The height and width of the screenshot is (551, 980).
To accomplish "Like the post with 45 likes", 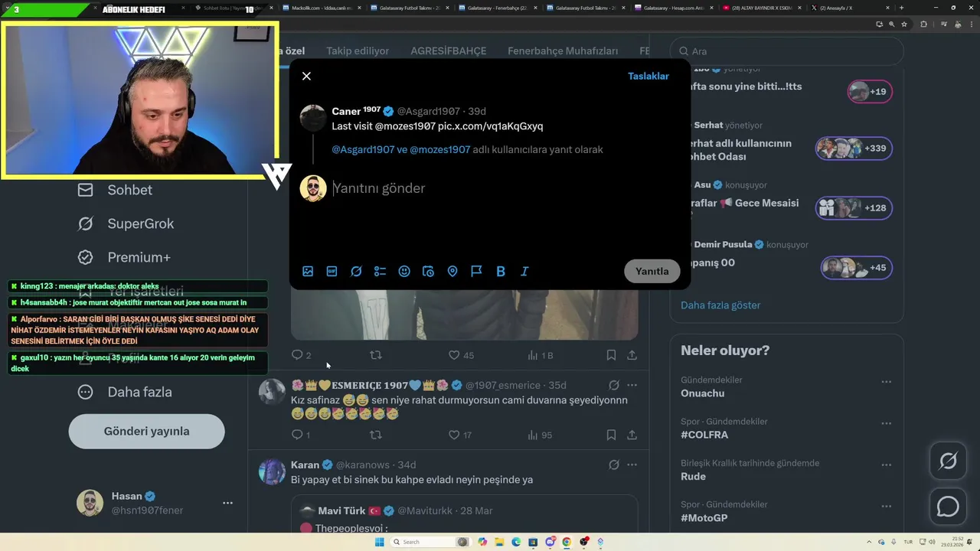I will (x=461, y=355).
